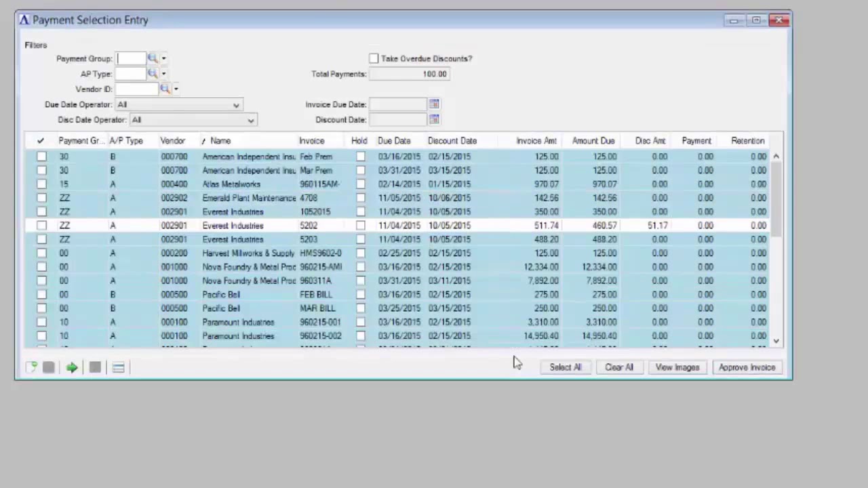This screenshot has width=868, height=488.
Task: Click the Payment Selection Entry title icon
Action: [x=24, y=20]
